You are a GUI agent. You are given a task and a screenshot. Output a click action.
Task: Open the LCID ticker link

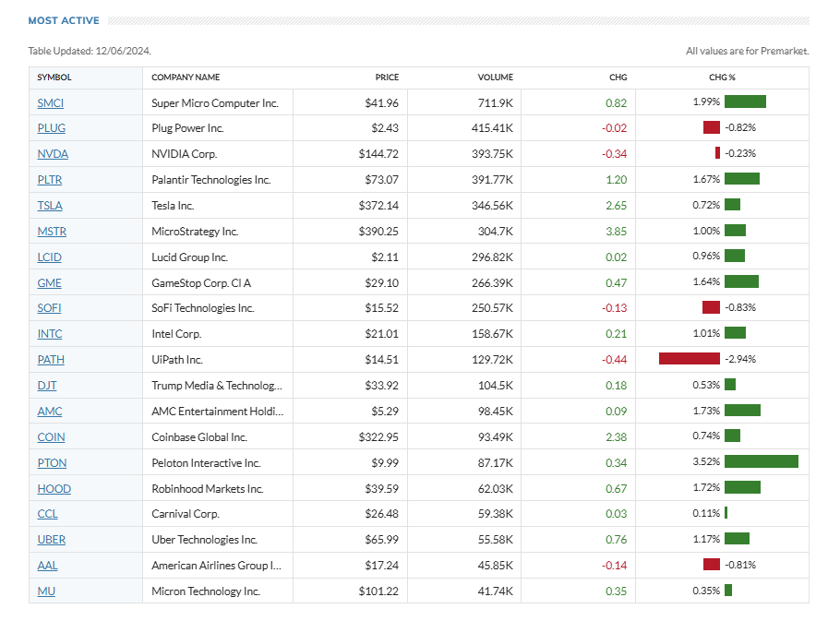[49, 257]
